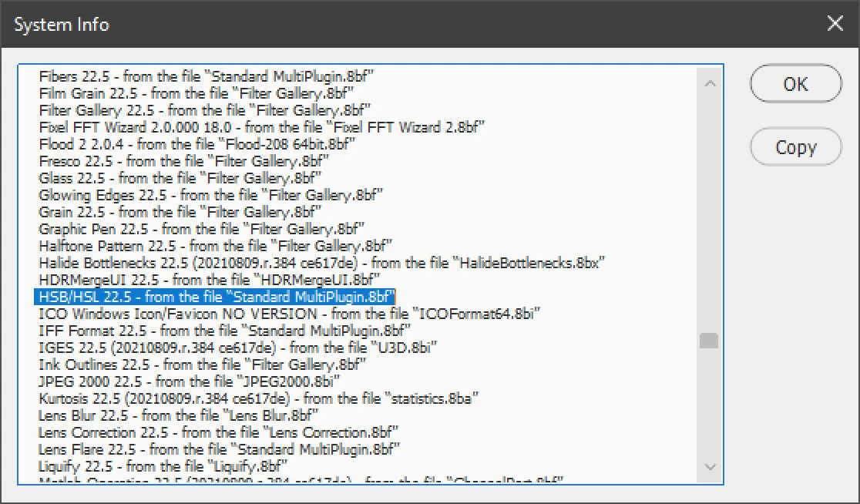860x504 pixels.
Task: Click the Copy button
Action: point(795,147)
